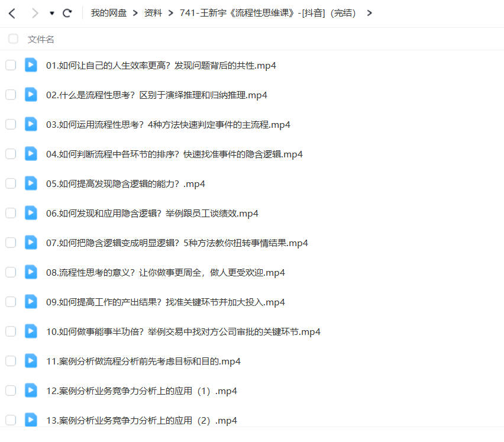Select file name 12.案例分析业务竞争力分析上的应用（1）.mp4
Image resolution: width=504 pixels, height=442 pixels.
point(141,391)
